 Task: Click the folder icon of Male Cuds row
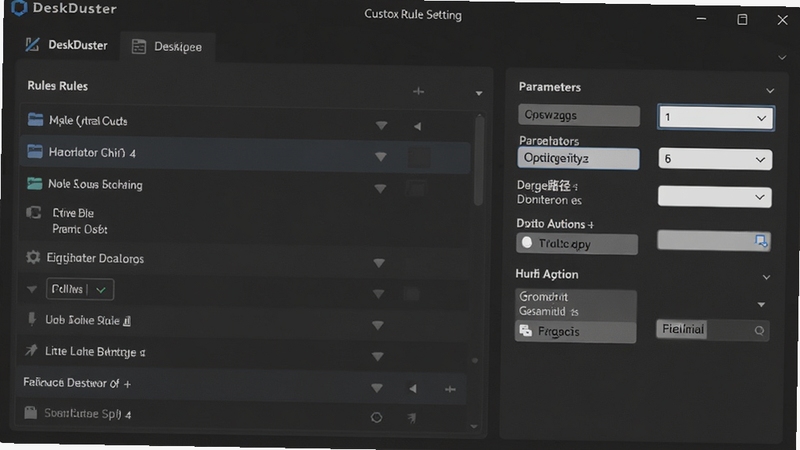pyautogui.click(x=35, y=120)
